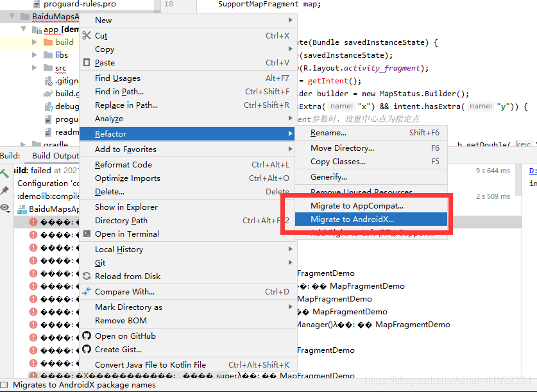Click the orange build folder icon
Image resolution: width=537 pixels, height=392 pixels.
[x=48, y=42]
